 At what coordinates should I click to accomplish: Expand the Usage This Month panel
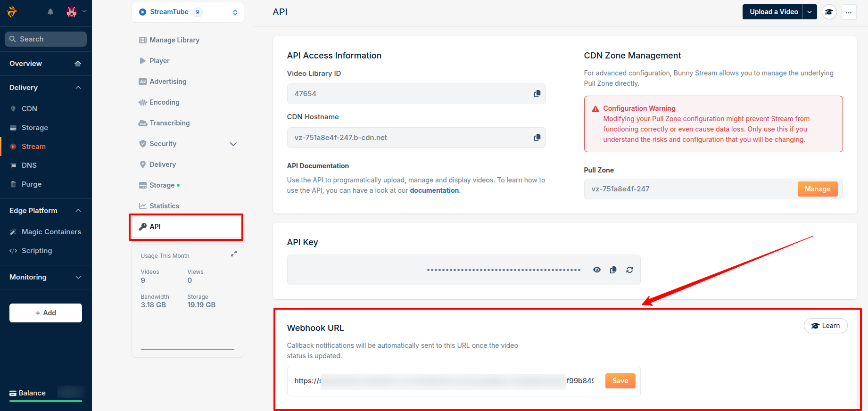click(233, 254)
